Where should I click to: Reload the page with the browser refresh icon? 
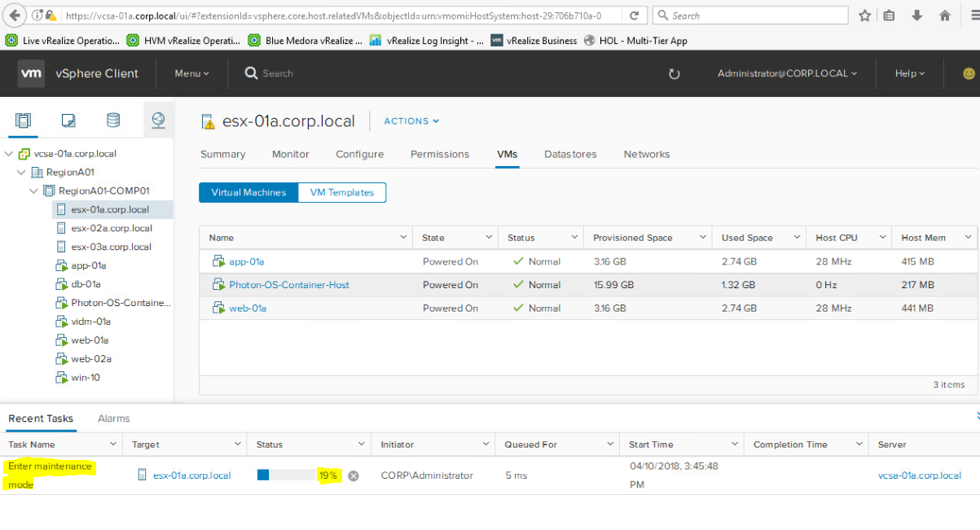click(x=634, y=15)
